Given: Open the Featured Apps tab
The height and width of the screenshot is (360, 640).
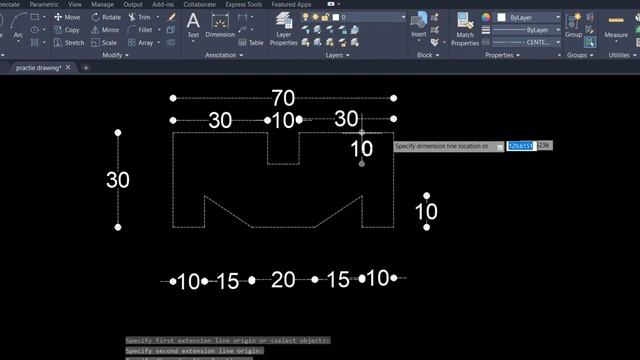Looking at the screenshot, I should point(291,4).
